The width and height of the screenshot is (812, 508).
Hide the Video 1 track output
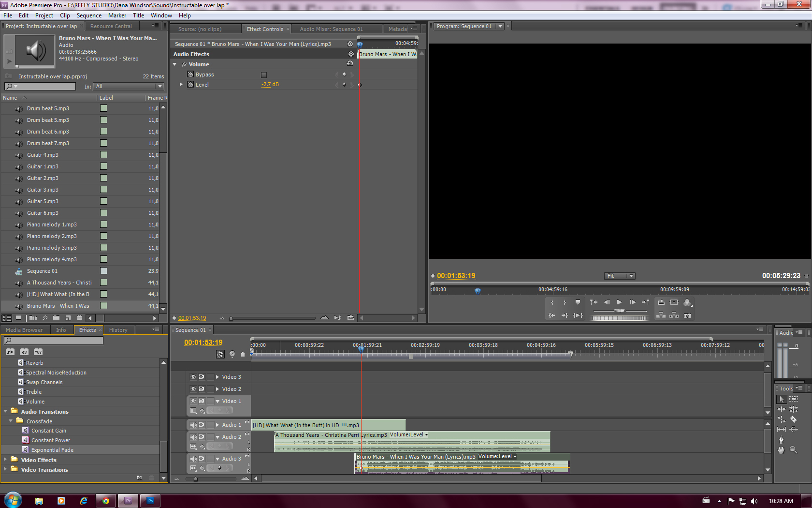(x=193, y=401)
